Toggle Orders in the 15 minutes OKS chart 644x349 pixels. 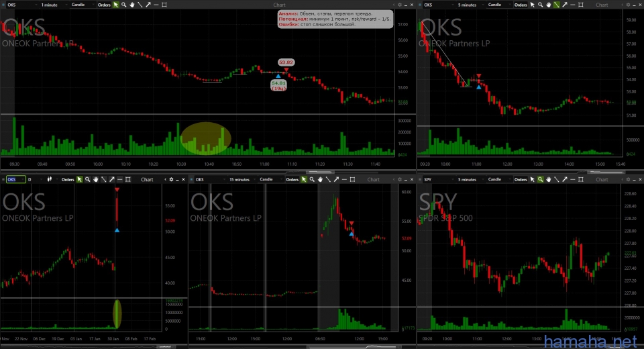[x=292, y=180]
